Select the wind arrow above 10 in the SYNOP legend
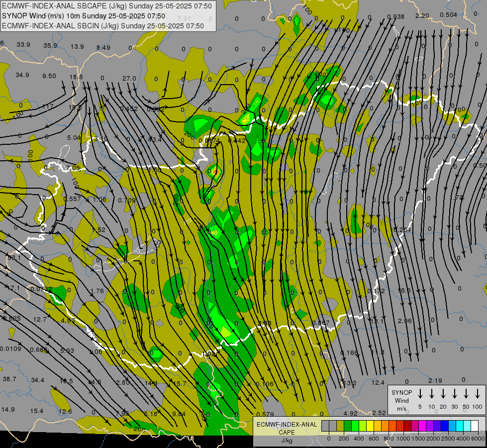The width and height of the screenshot is (487, 448). tap(431, 394)
